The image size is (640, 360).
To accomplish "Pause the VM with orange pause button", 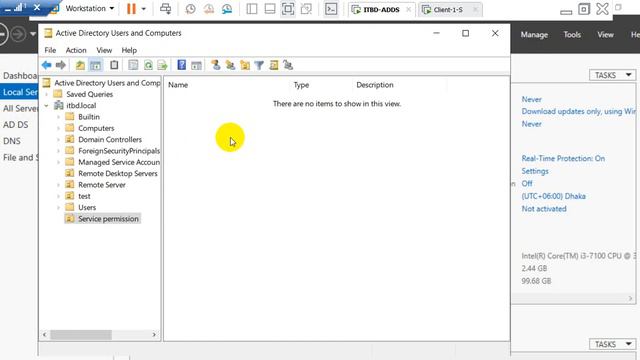I will [x=131, y=9].
